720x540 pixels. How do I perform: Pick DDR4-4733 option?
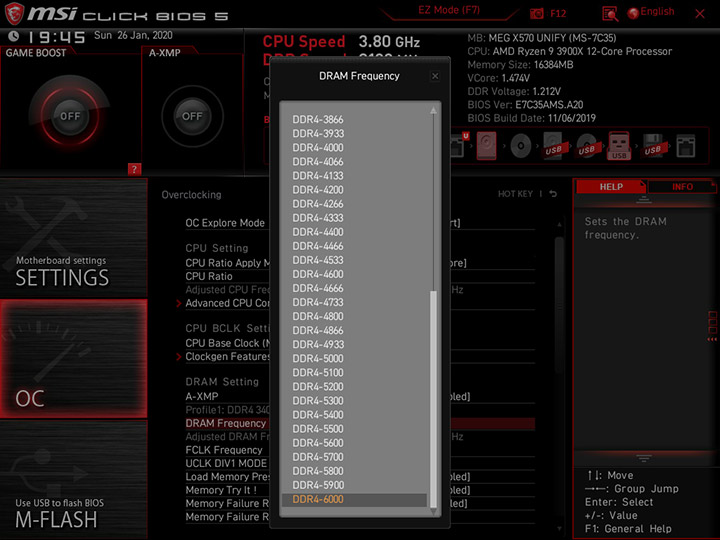click(x=318, y=303)
